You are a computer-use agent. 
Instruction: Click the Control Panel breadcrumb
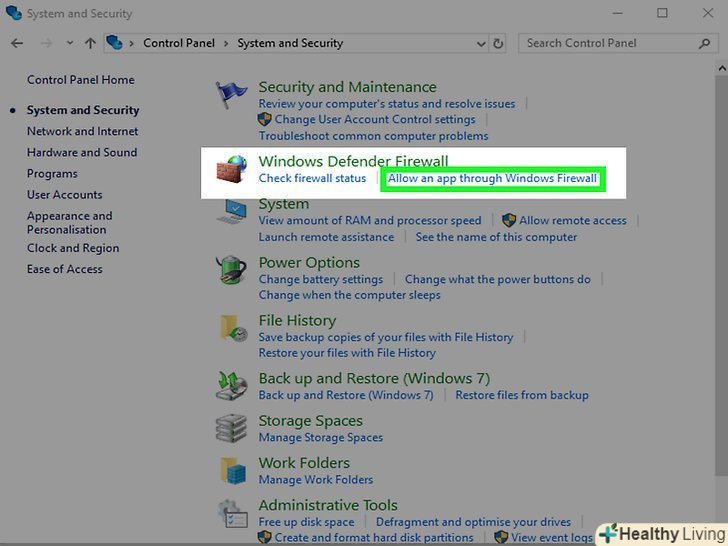(x=179, y=43)
